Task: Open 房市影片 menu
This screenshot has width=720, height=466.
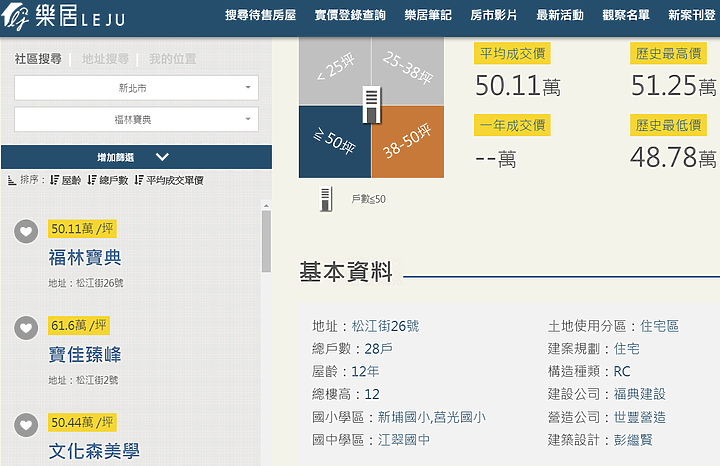Action: [x=494, y=15]
